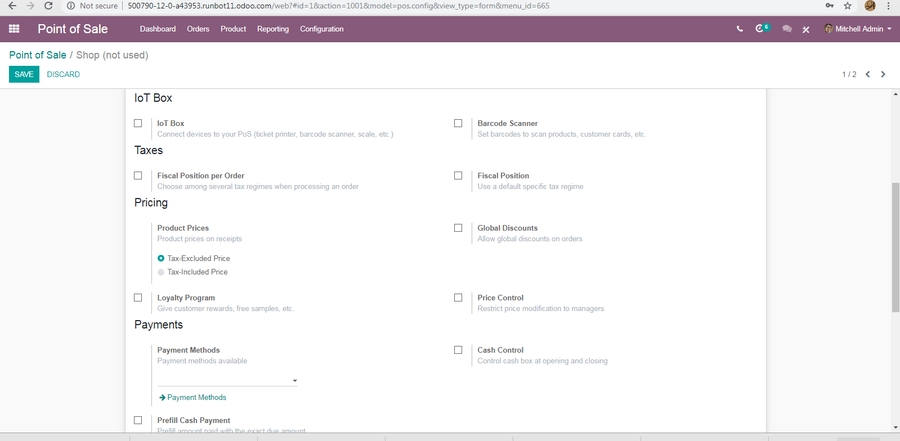Click the browser address bar URL
900x441 pixels.
[338, 6]
